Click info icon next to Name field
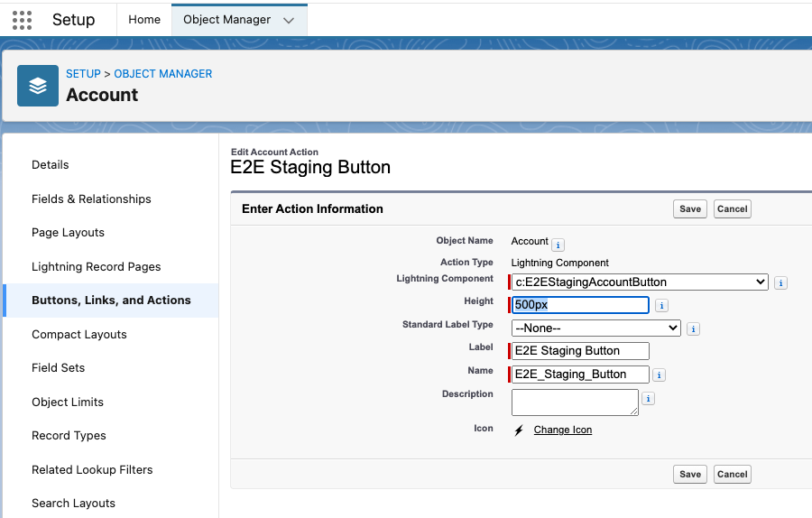 [660, 375]
